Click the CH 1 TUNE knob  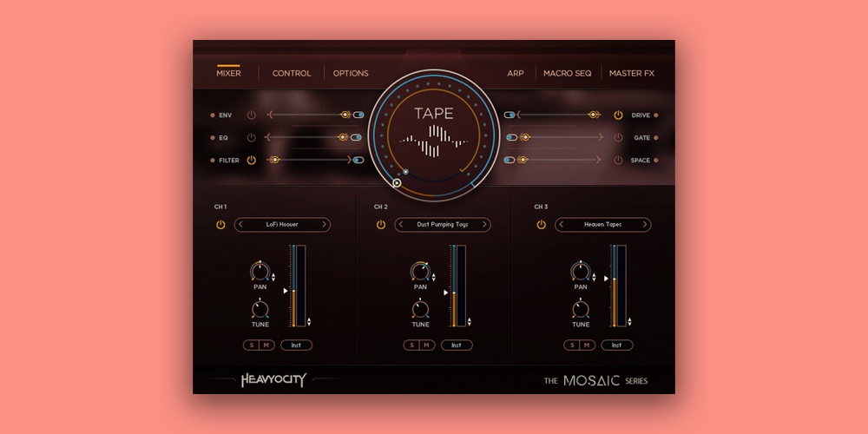point(260,310)
